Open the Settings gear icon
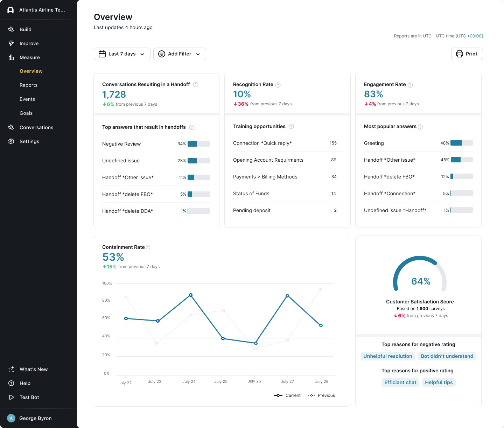The image size is (504, 428). click(11, 141)
